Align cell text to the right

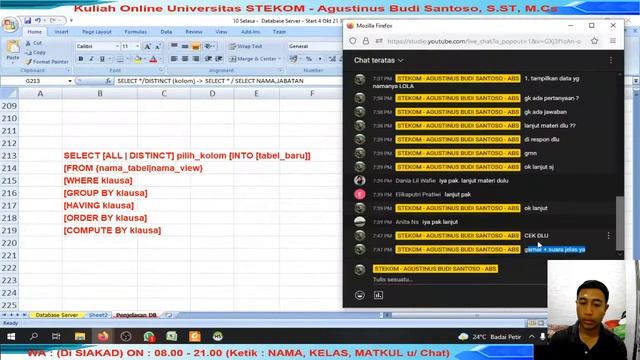click(x=196, y=59)
